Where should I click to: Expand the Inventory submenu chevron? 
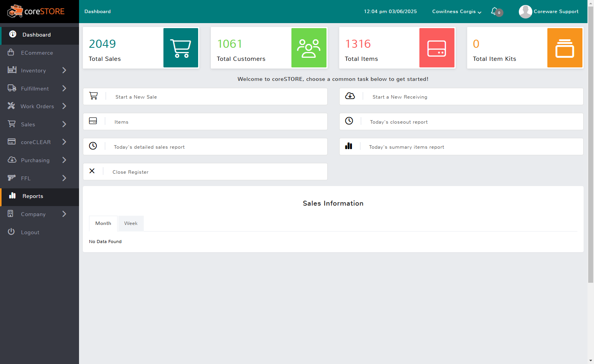click(64, 70)
